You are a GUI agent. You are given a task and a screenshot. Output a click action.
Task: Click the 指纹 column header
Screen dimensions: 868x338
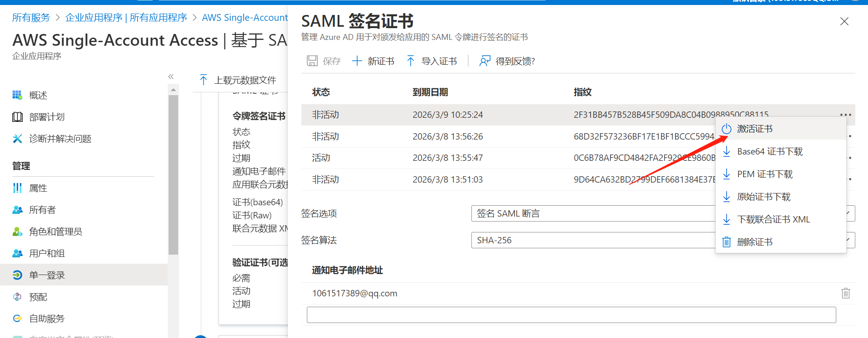tap(582, 92)
